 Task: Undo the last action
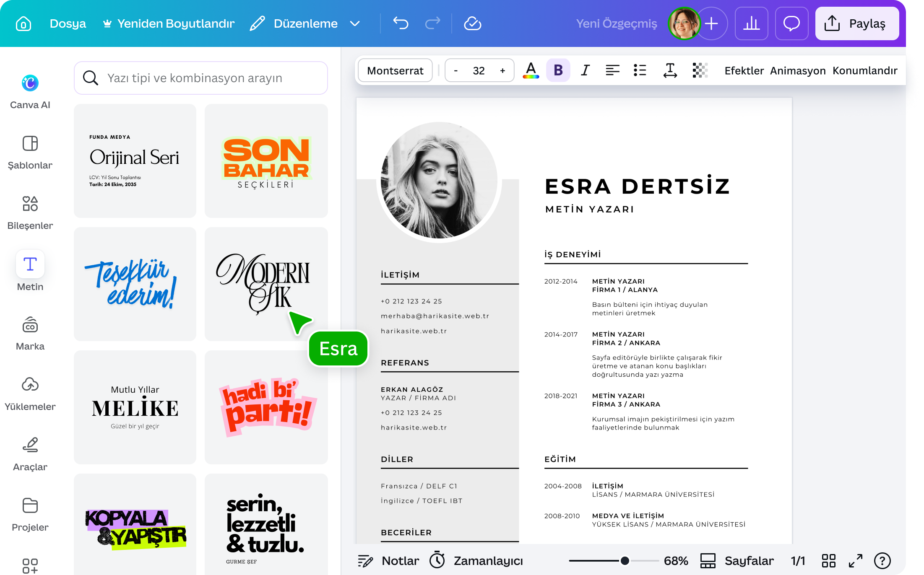[x=401, y=23]
